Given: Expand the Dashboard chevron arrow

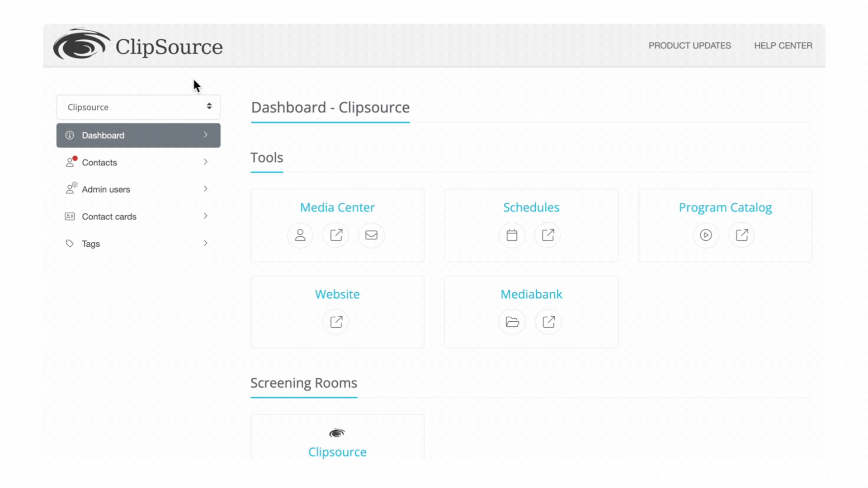Looking at the screenshot, I should [x=206, y=135].
